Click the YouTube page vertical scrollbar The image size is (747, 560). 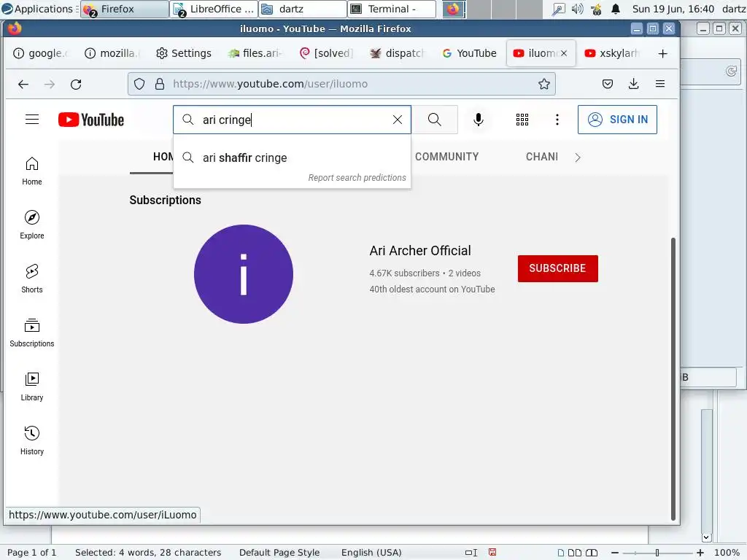click(673, 378)
